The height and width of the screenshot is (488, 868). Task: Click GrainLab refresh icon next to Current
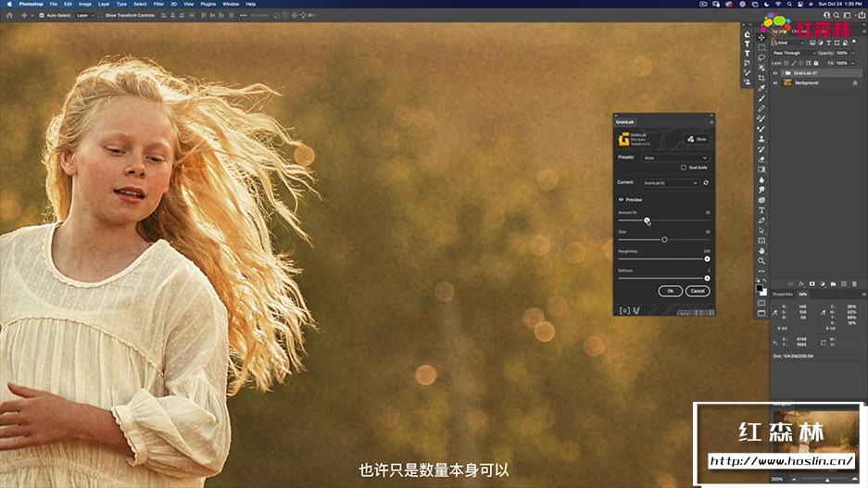(706, 182)
